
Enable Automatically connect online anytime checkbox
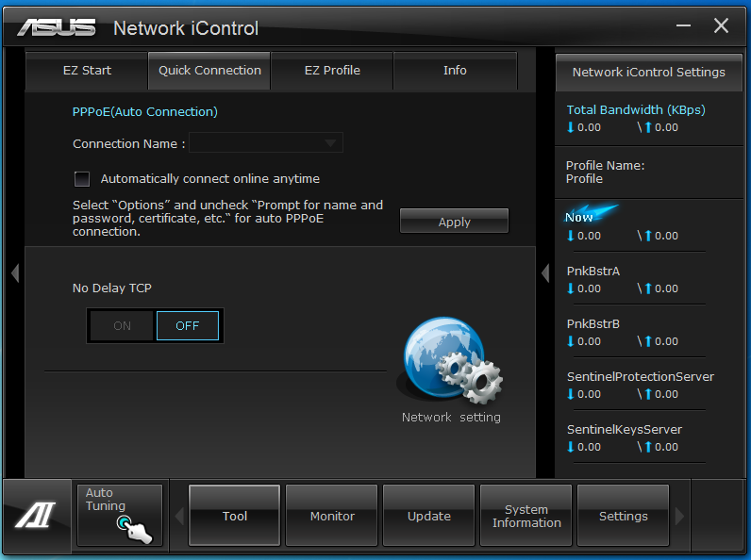pyautogui.click(x=82, y=179)
